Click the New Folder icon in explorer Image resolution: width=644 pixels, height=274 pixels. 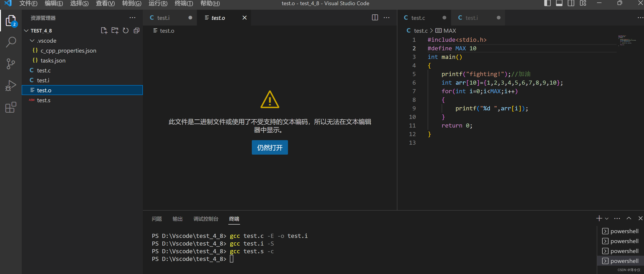115,31
